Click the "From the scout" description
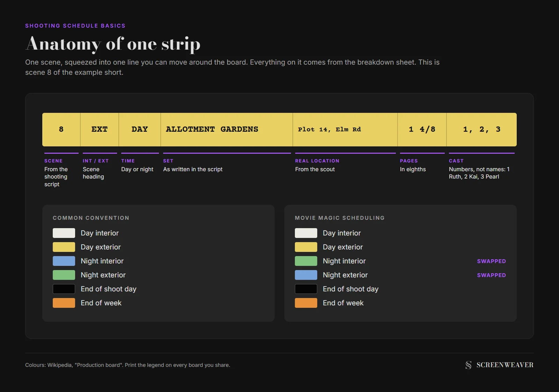Viewport: 559px width, 392px height. point(315,169)
